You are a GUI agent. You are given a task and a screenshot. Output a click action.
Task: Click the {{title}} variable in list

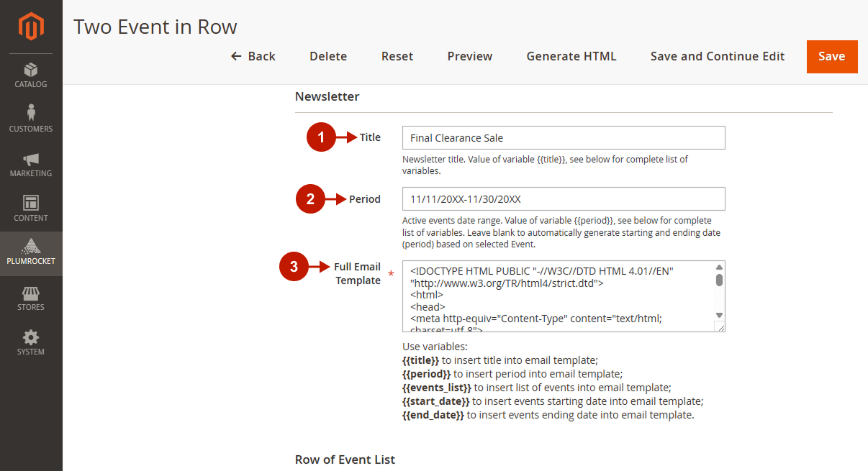[x=420, y=360]
